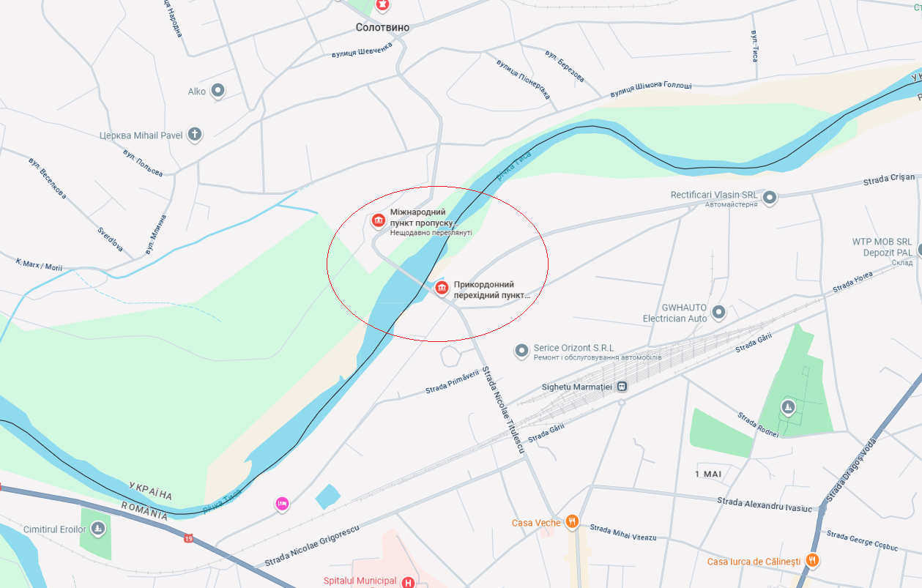The image size is (922, 588).
Task: Select the Strada Alexandru Ivasiuc street label
Action: [765, 505]
